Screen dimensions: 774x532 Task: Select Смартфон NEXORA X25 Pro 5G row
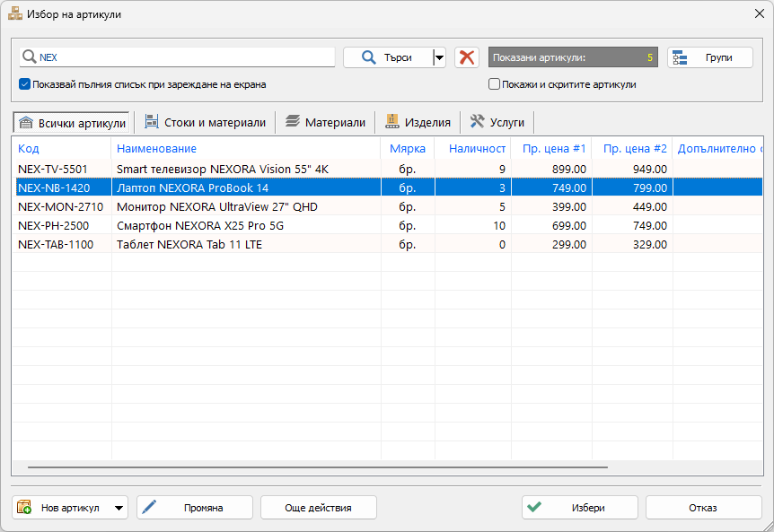tap(388, 225)
